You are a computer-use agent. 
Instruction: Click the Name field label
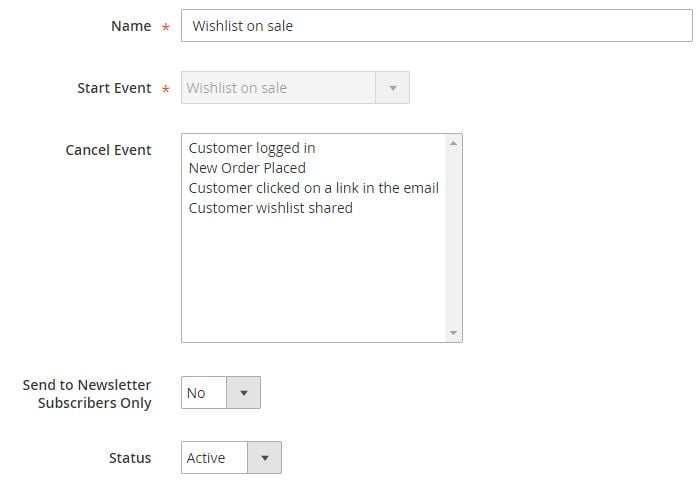coord(131,26)
